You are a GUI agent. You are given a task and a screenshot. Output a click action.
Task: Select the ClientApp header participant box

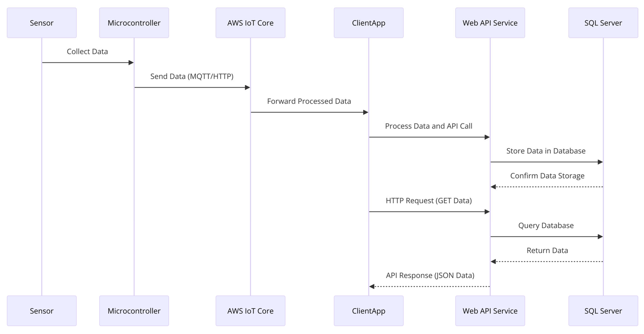tap(368, 23)
